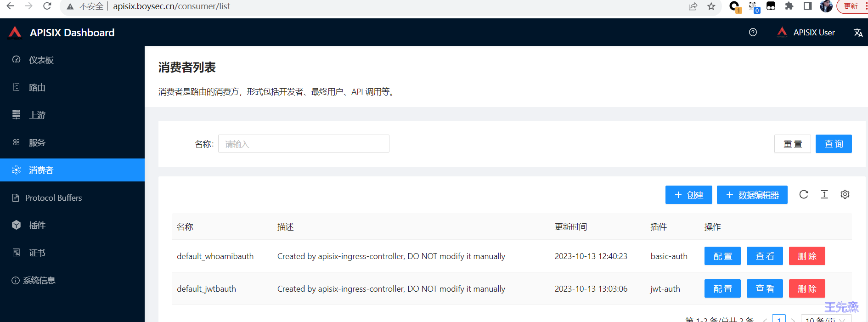Click the 查询 search button
The width and height of the screenshot is (868, 322).
[833, 144]
